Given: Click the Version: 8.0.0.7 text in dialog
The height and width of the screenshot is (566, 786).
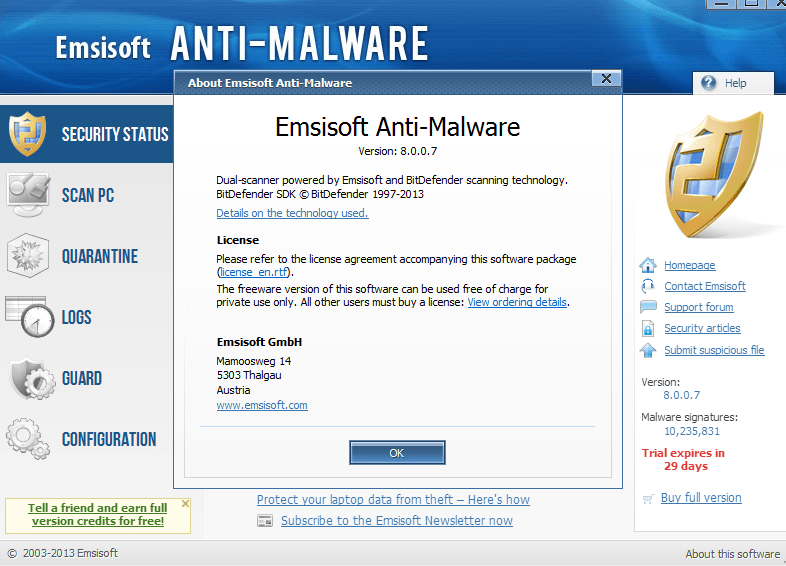Looking at the screenshot, I should point(398,151).
